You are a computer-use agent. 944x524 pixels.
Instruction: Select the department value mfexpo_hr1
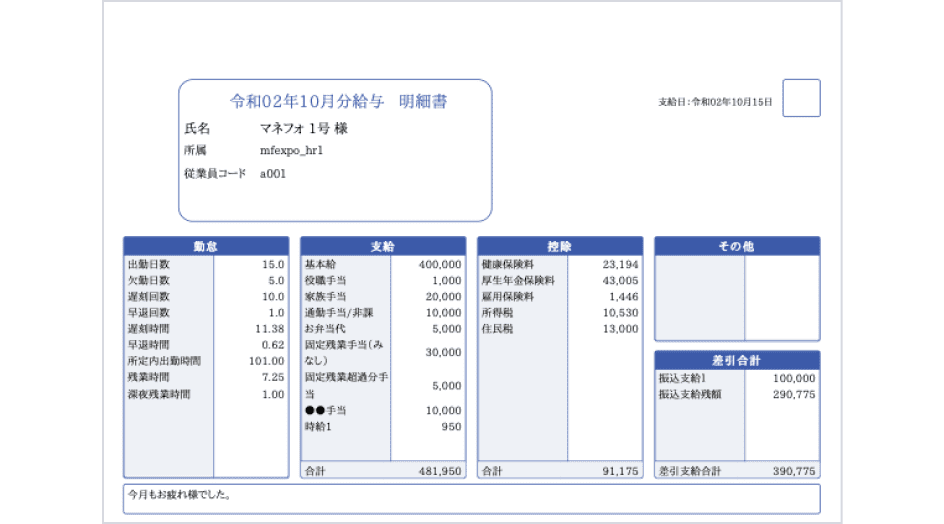coord(291,151)
